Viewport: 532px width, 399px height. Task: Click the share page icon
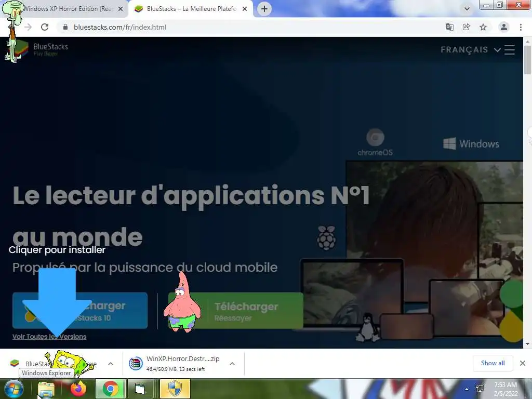pyautogui.click(x=467, y=27)
